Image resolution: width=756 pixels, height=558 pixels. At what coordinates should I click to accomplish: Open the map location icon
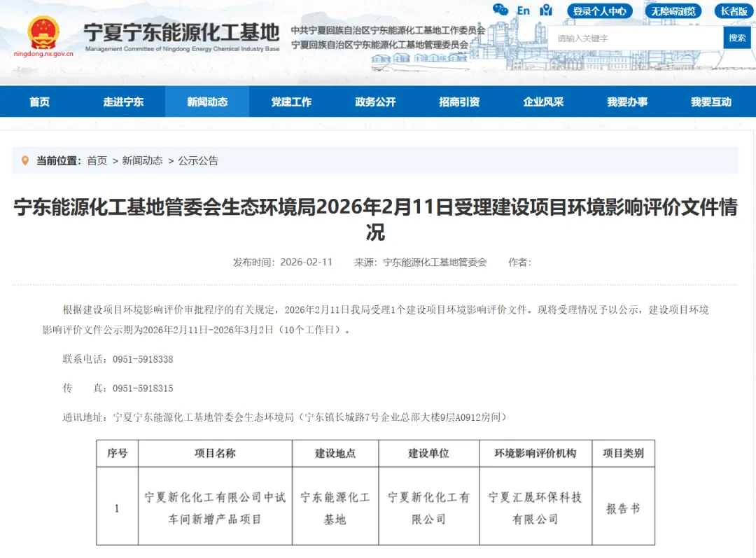[x=546, y=10]
